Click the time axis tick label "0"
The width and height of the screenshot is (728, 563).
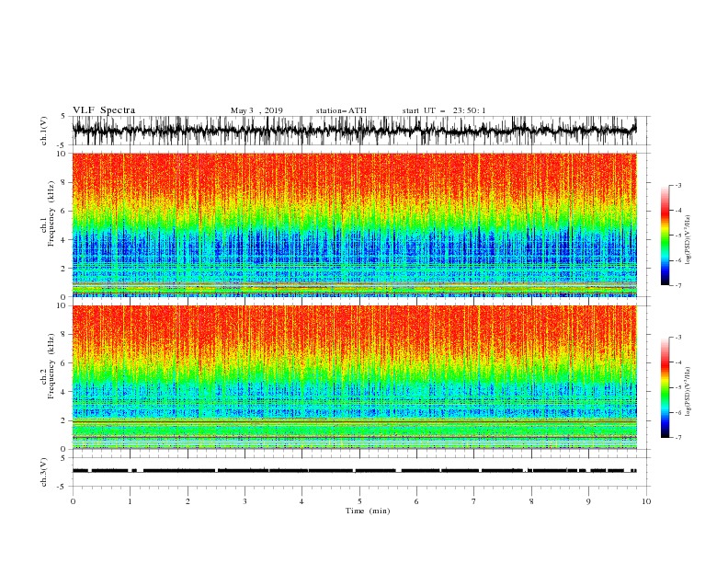tap(73, 501)
